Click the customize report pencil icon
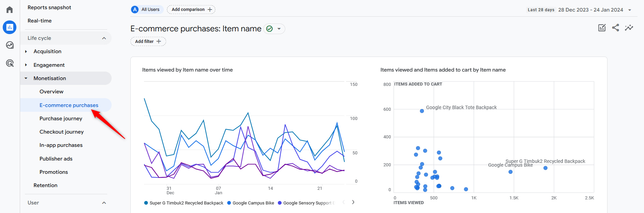 [602, 28]
